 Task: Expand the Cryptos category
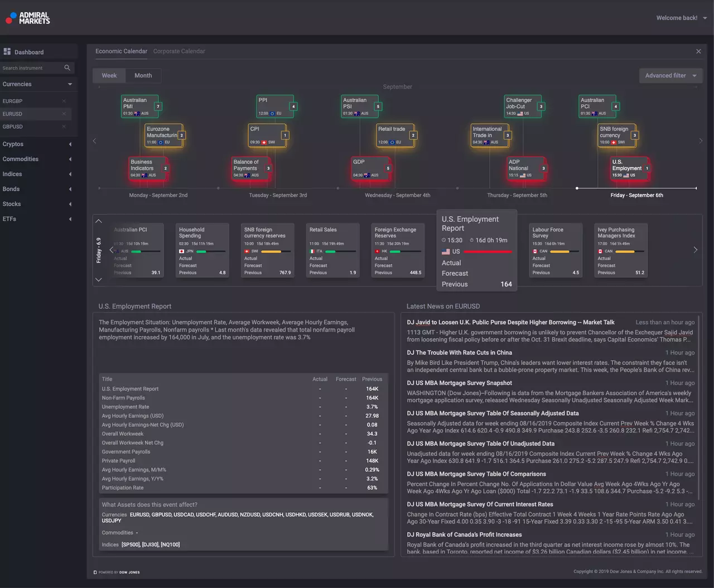tap(70, 144)
